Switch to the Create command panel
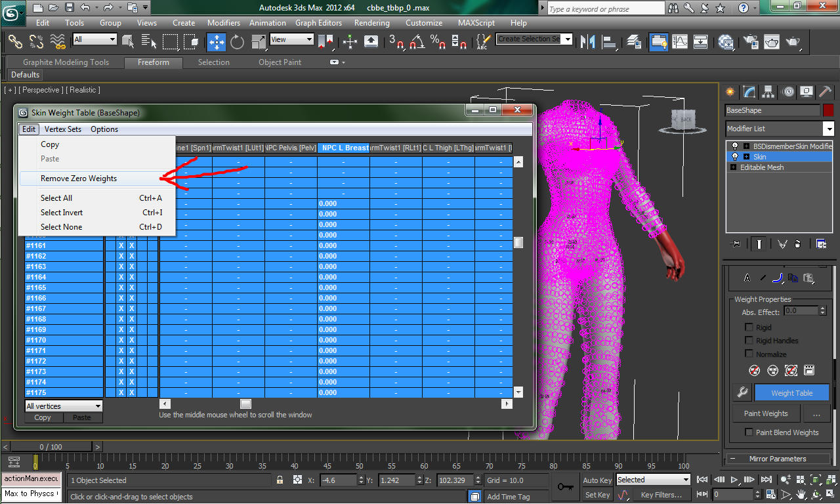This screenshot has height=504, width=840. click(x=730, y=92)
